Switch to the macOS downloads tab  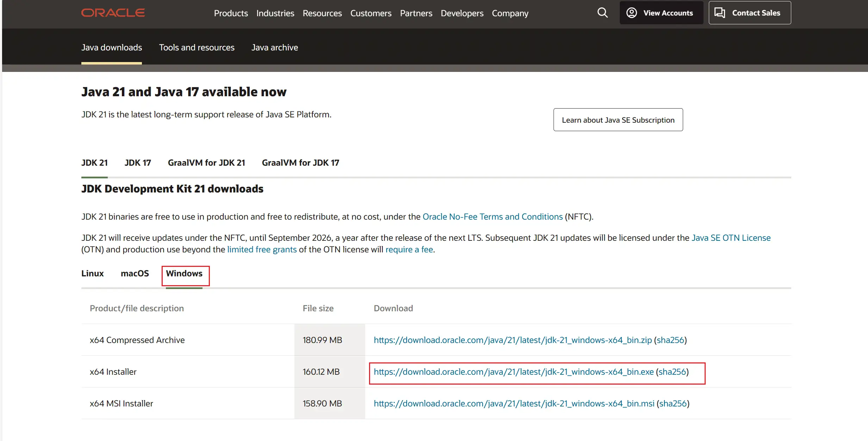[135, 274]
